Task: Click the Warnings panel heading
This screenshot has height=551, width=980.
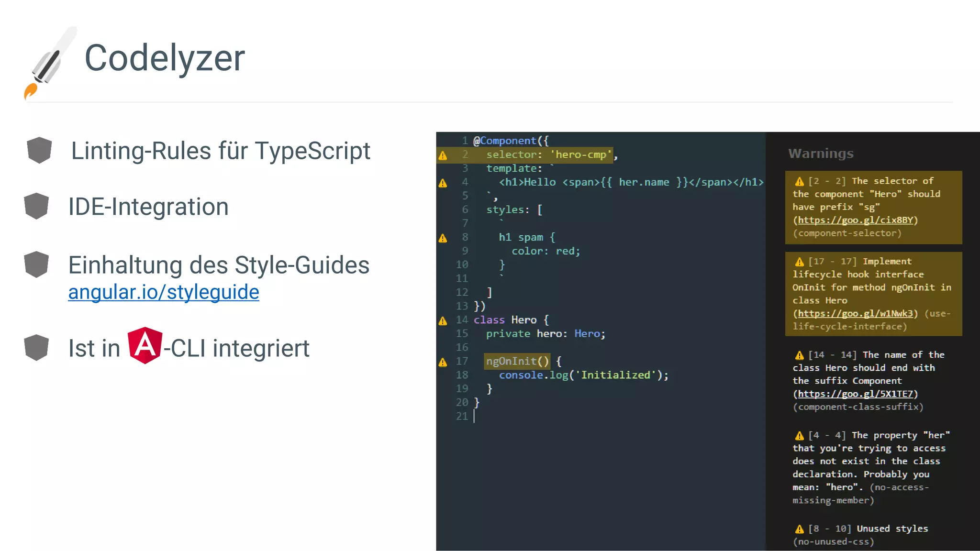Action: pyautogui.click(x=821, y=154)
